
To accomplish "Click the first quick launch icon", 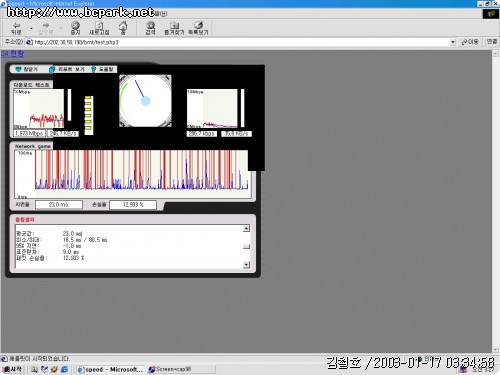I will (34, 369).
